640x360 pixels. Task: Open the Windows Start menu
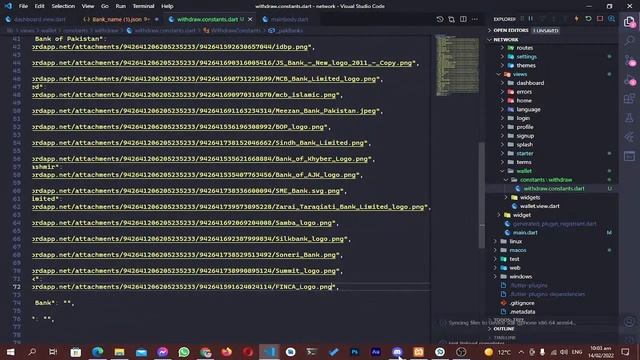point(10,351)
